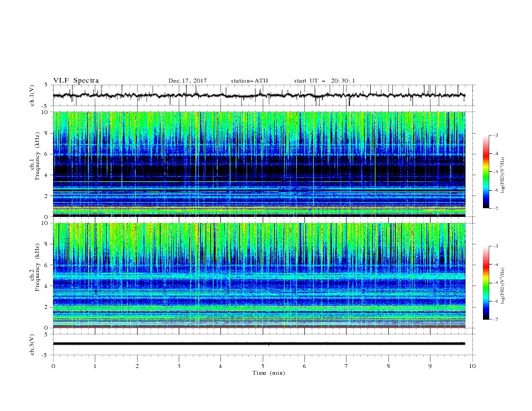Click the ch.1 colorbar gradient scale
The image size is (532, 411).
click(486, 172)
